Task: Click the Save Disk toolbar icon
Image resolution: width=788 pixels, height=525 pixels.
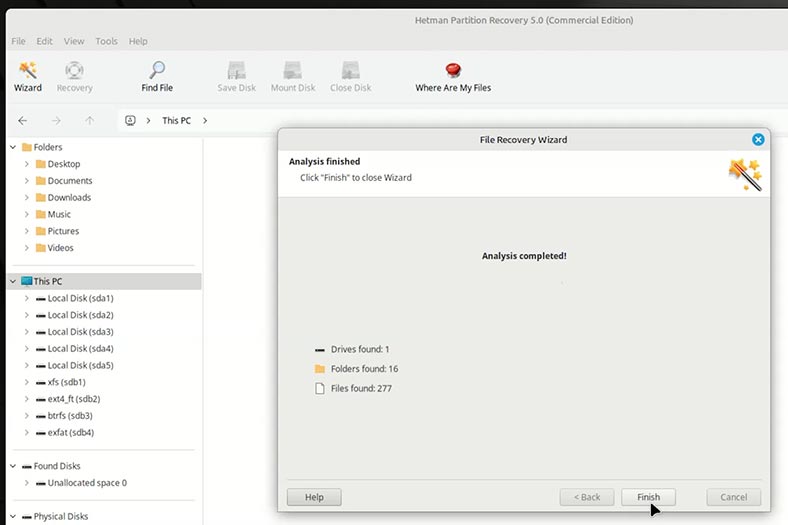Action: pos(236,70)
